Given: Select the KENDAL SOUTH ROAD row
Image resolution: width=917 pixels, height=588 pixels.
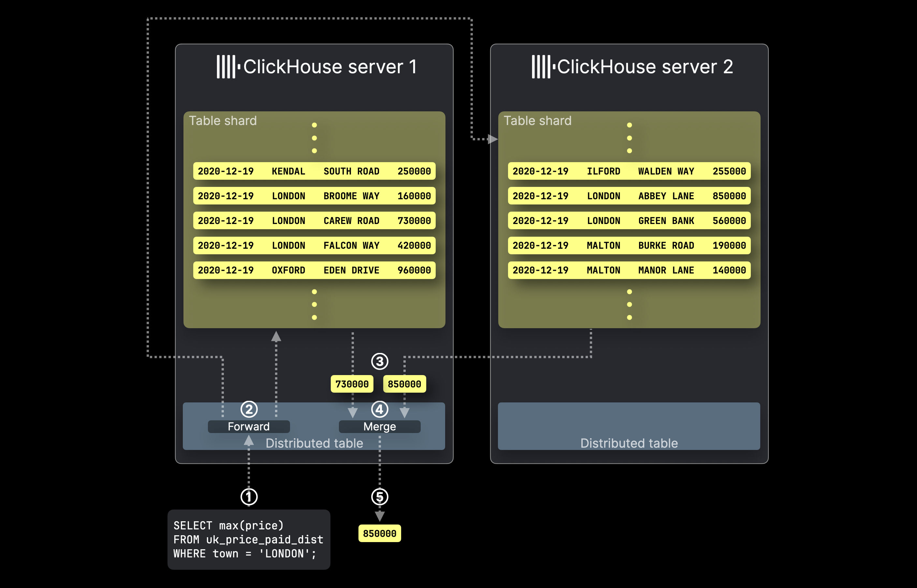Looking at the screenshot, I should pos(314,171).
